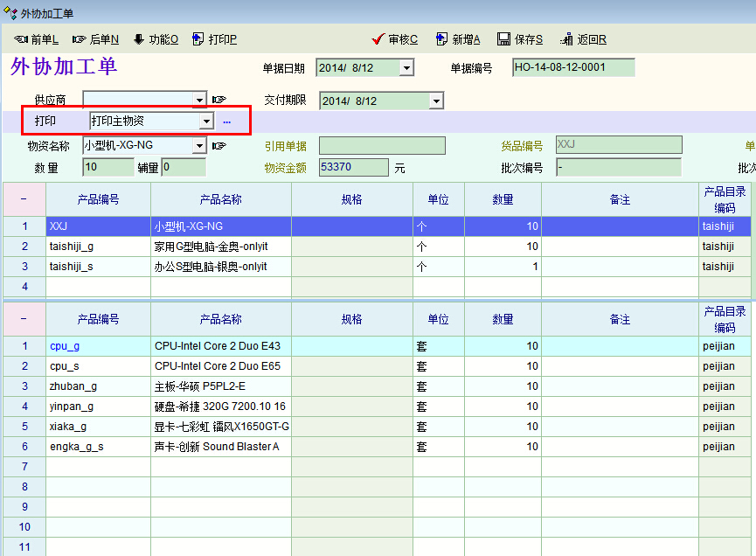Approve the order with 审核
This screenshot has height=556, width=756.
[x=394, y=39]
